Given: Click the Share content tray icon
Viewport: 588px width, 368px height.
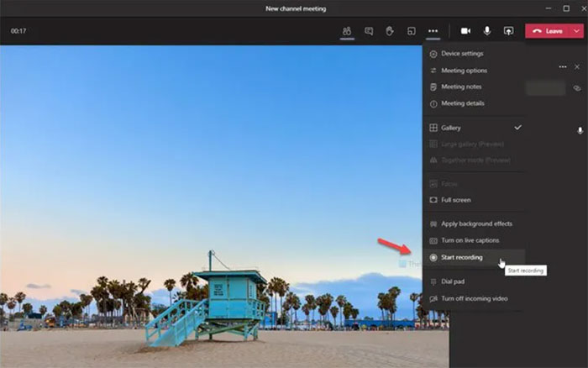Looking at the screenshot, I should click(508, 31).
